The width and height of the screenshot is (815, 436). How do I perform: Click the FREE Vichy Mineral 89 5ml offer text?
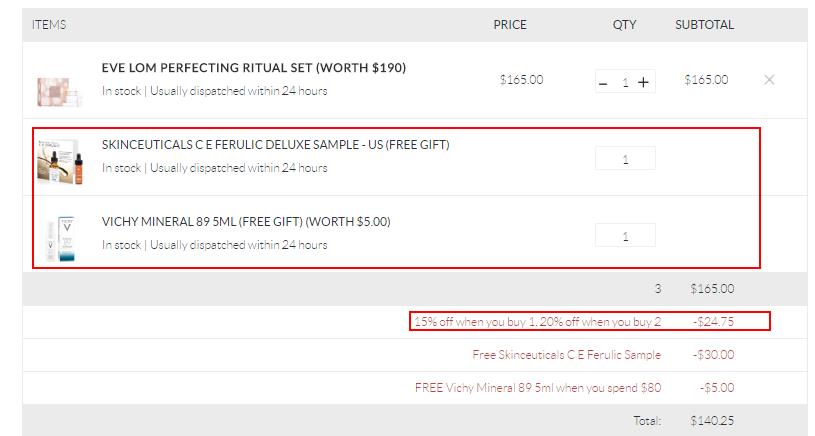pos(538,388)
